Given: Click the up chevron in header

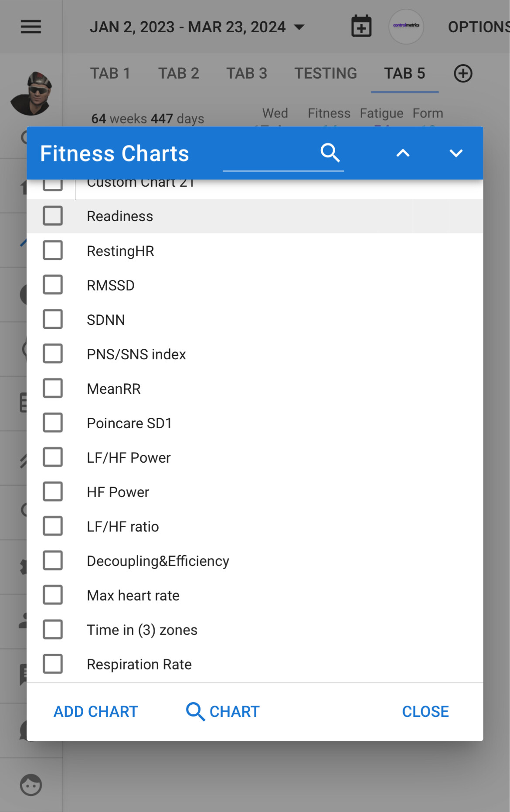Looking at the screenshot, I should pyautogui.click(x=403, y=153).
